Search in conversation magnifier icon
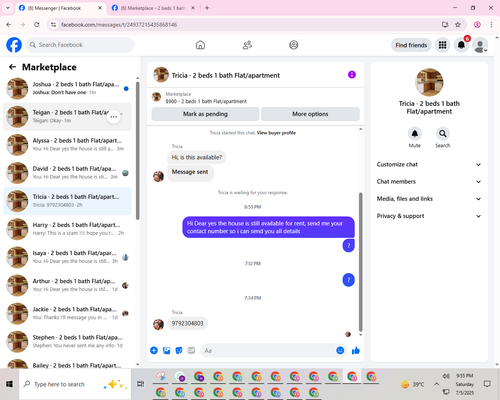This screenshot has height=400, width=500. (x=443, y=134)
